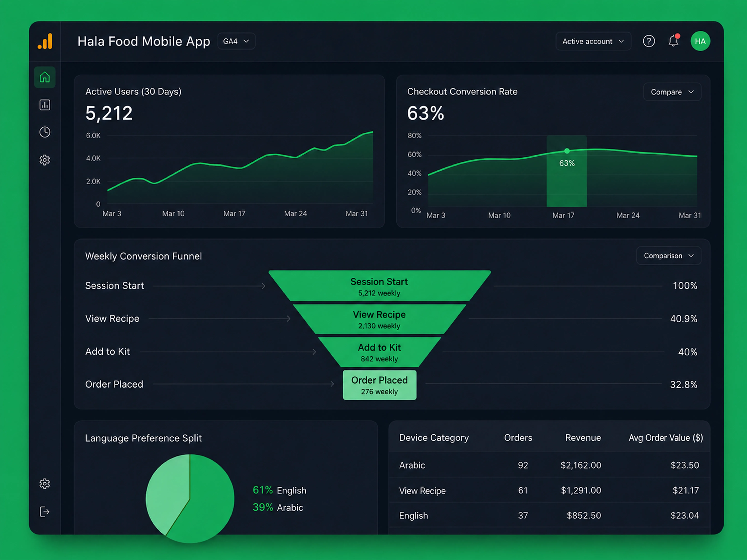Open the Comparison dropdown in funnel card
The width and height of the screenshot is (747, 560).
point(669,256)
